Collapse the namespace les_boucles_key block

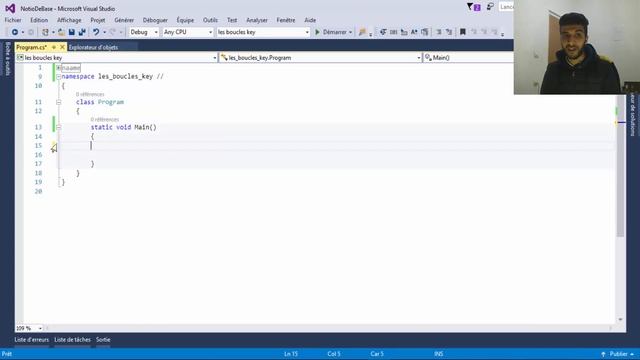[x=58, y=77]
